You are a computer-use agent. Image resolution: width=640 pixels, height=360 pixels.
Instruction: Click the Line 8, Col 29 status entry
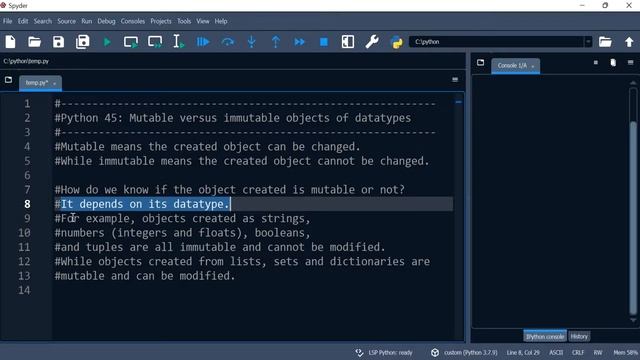coord(523,353)
